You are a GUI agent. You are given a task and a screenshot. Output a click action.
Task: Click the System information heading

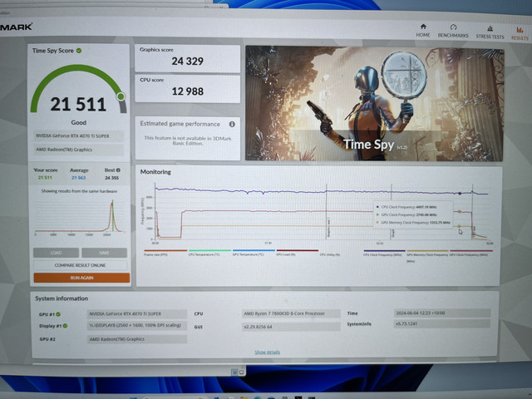(62, 298)
